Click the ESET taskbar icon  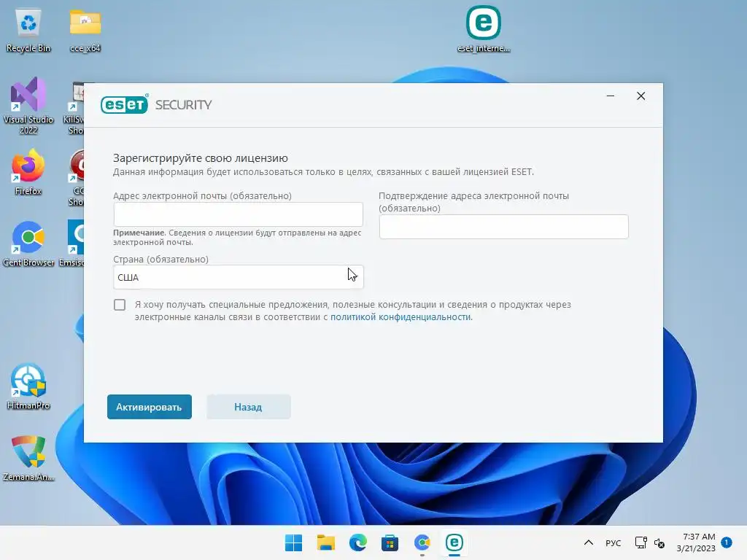click(454, 542)
